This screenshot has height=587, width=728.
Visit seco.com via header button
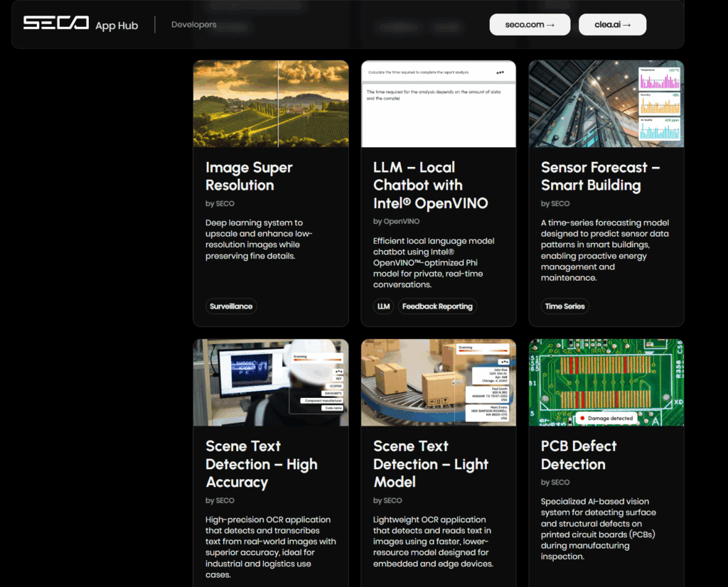click(x=530, y=25)
